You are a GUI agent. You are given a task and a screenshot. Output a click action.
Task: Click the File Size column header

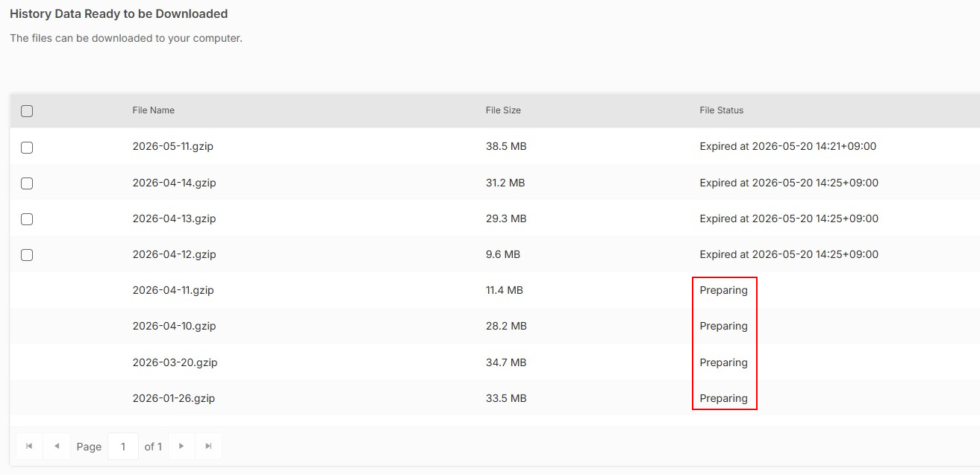coord(503,110)
